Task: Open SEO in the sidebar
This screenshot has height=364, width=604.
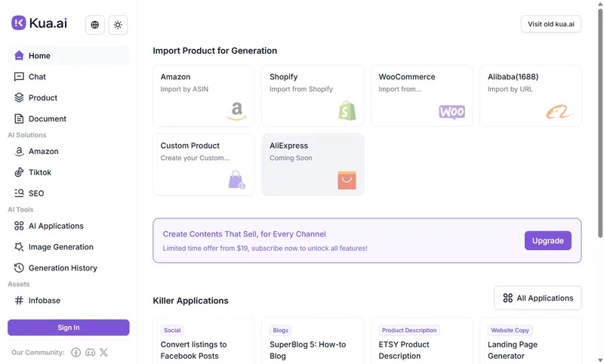Action: click(x=69, y=193)
